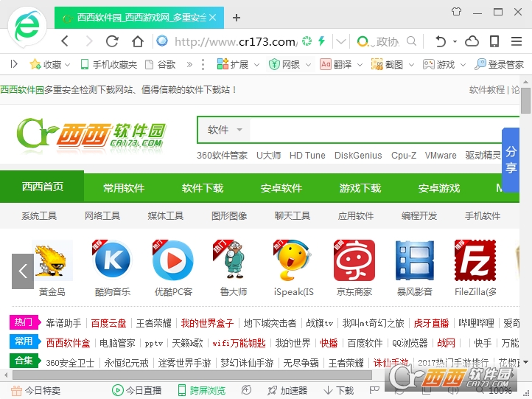Open the 系统工具 category link

tap(39, 215)
